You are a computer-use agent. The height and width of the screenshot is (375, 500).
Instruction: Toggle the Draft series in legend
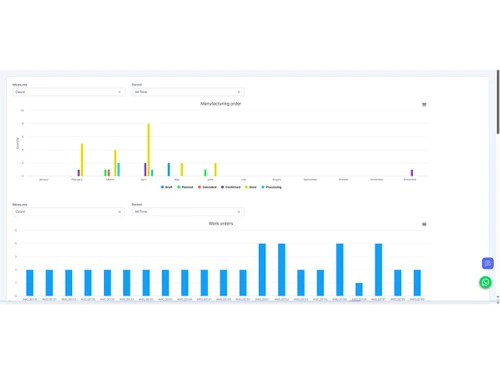[167, 187]
